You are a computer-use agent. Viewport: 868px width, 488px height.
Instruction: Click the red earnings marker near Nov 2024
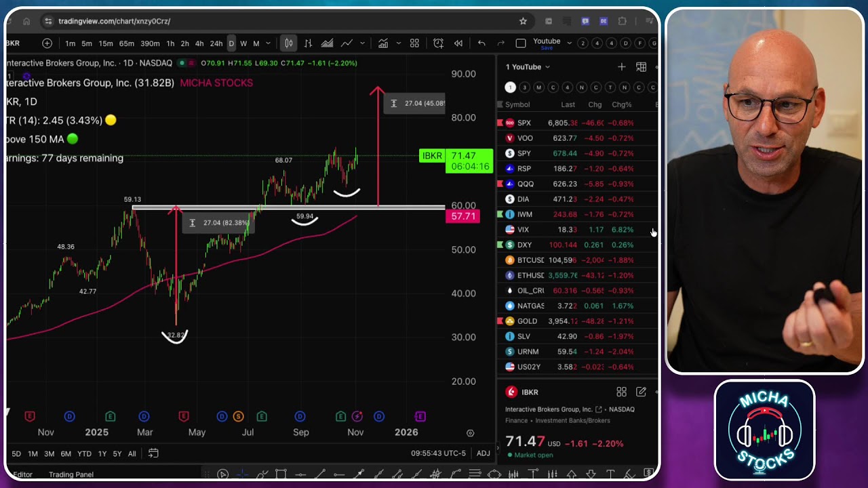click(x=30, y=416)
